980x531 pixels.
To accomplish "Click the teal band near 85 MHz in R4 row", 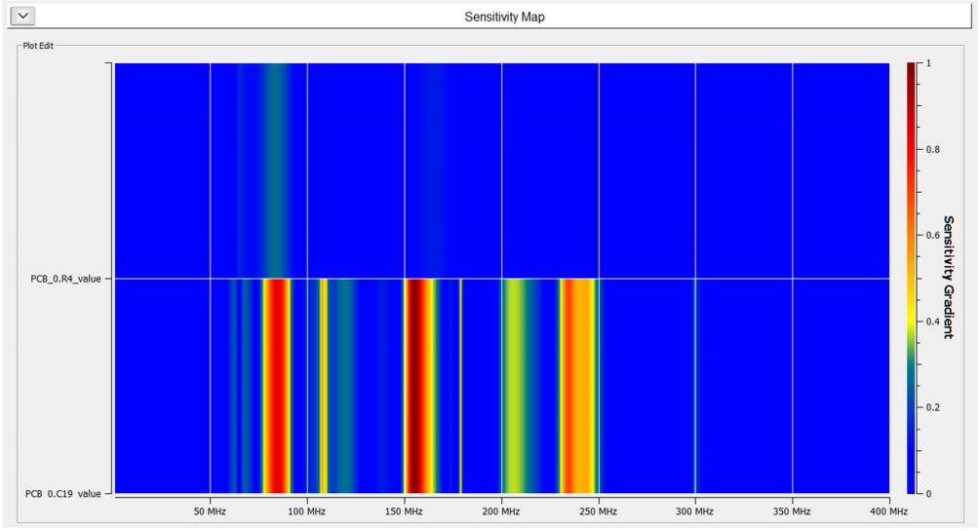I will click(x=275, y=171).
